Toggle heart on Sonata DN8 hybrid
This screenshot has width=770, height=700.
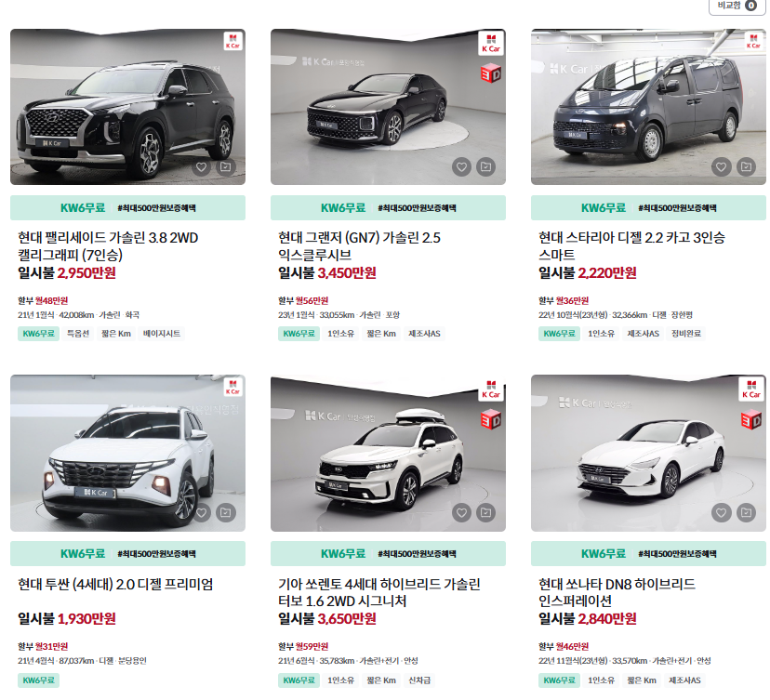coord(722,513)
